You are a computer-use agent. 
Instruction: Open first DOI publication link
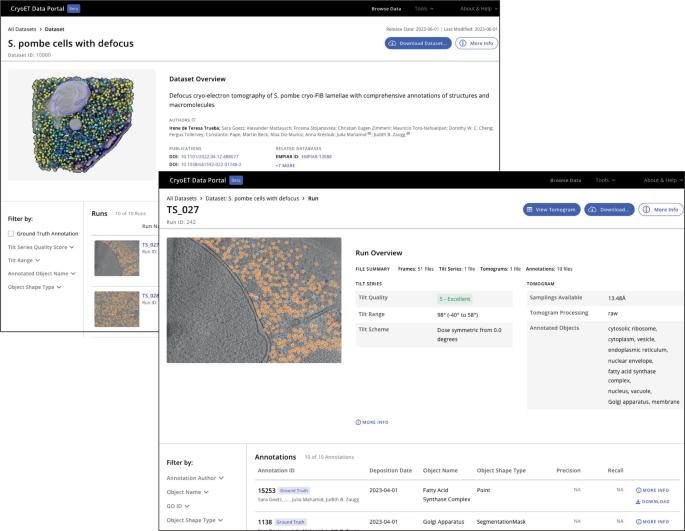[x=210, y=156]
